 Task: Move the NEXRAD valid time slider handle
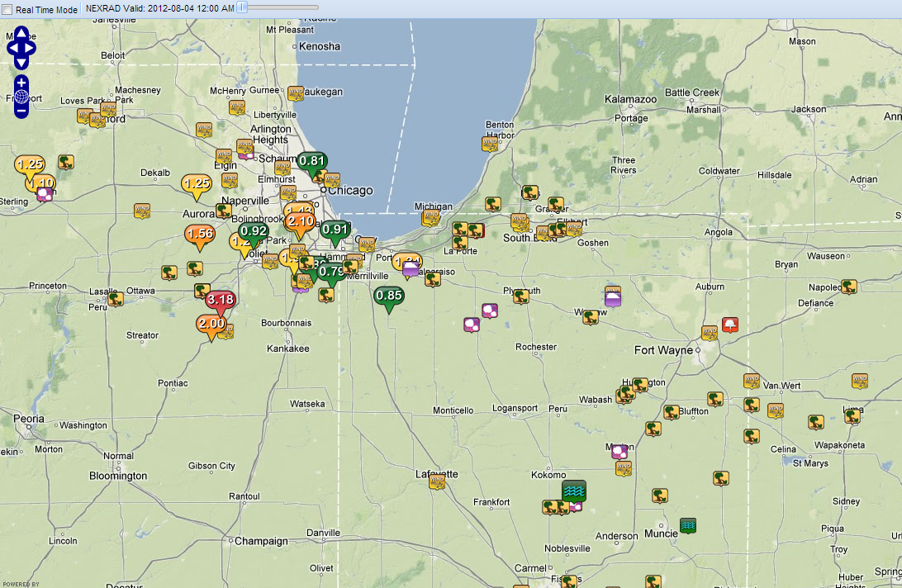click(x=242, y=7)
